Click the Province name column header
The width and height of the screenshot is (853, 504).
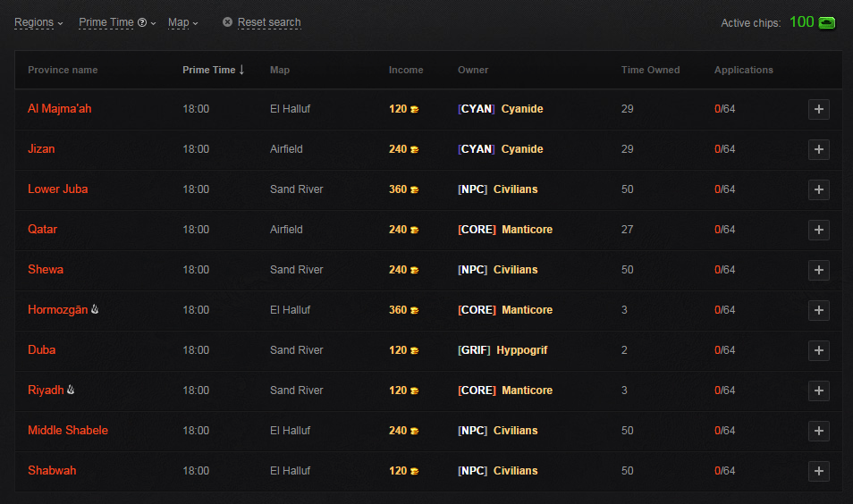tap(63, 70)
